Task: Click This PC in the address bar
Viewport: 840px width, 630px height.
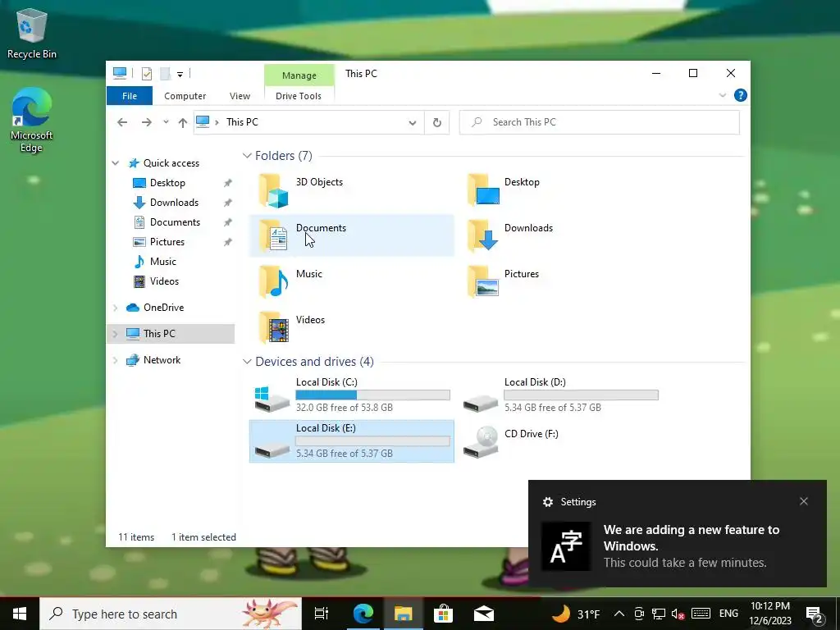Action: click(x=242, y=122)
